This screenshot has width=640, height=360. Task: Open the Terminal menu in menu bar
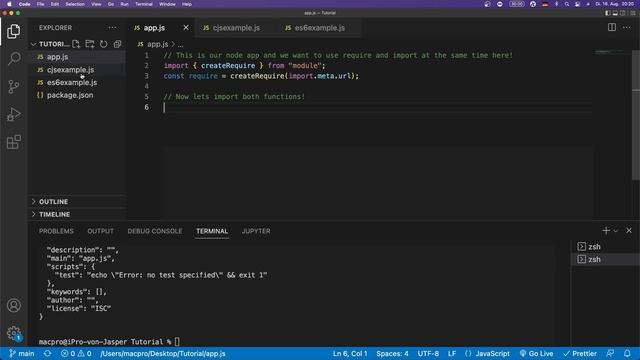click(144, 4)
